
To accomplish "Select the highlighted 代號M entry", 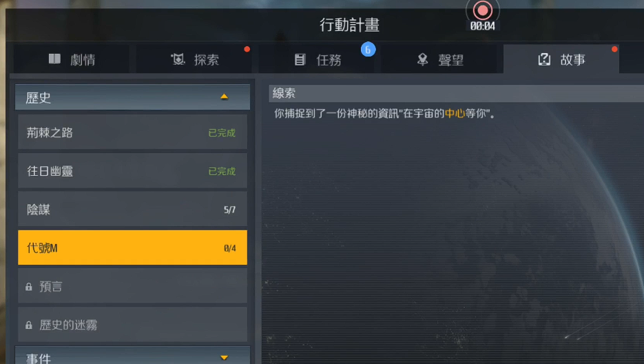I will tap(132, 247).
